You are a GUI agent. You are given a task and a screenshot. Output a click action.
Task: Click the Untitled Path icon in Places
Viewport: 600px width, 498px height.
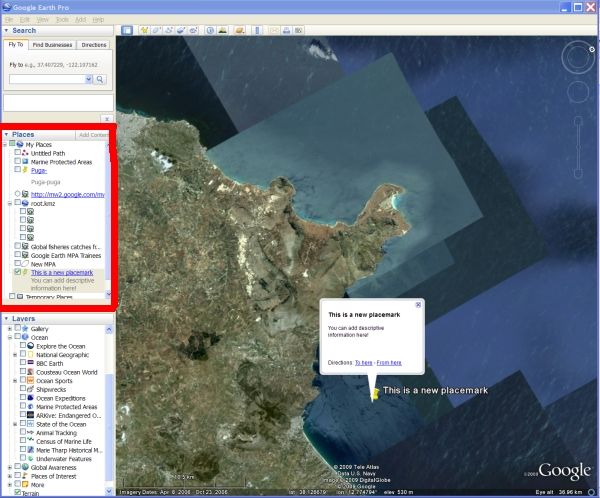pyautogui.click(x=25, y=153)
